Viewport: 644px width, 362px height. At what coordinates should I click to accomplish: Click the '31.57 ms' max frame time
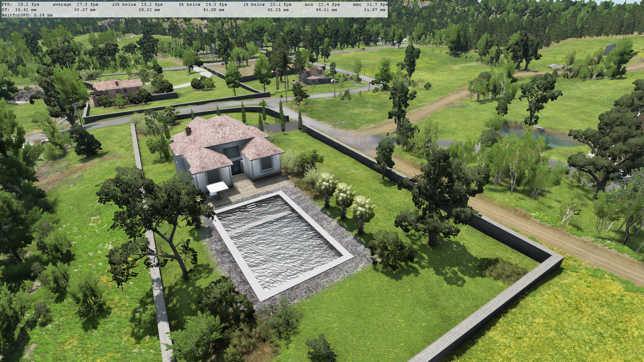coord(375,10)
